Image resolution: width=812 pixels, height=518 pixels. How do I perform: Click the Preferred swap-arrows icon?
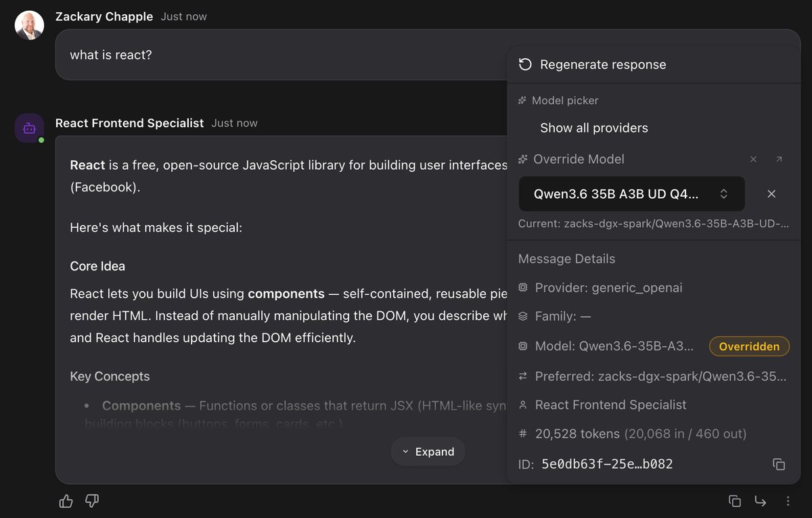(x=522, y=376)
